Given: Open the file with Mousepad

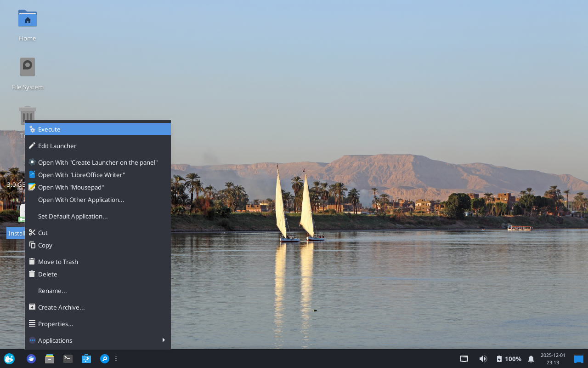Looking at the screenshot, I should coord(98,187).
